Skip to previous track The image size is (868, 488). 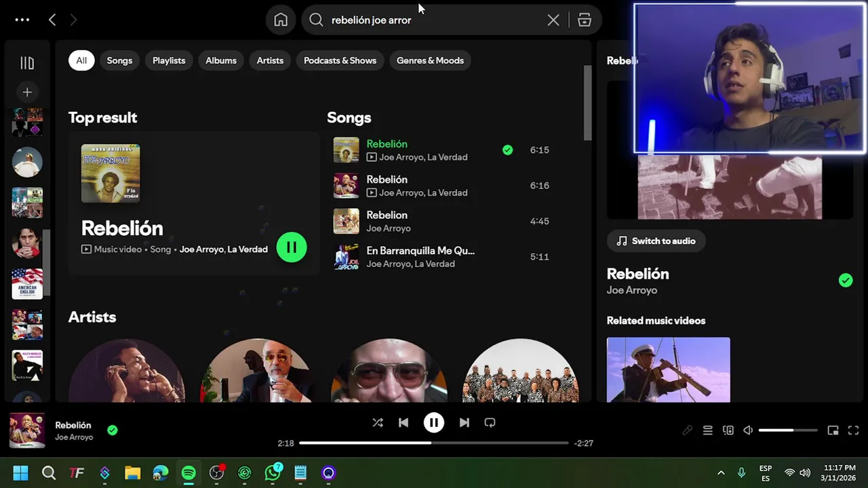pos(403,422)
